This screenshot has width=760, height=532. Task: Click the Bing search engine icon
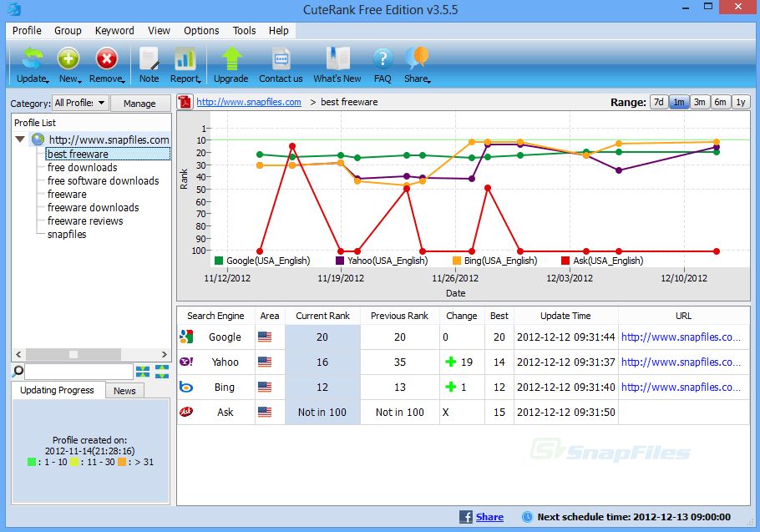pos(186,387)
